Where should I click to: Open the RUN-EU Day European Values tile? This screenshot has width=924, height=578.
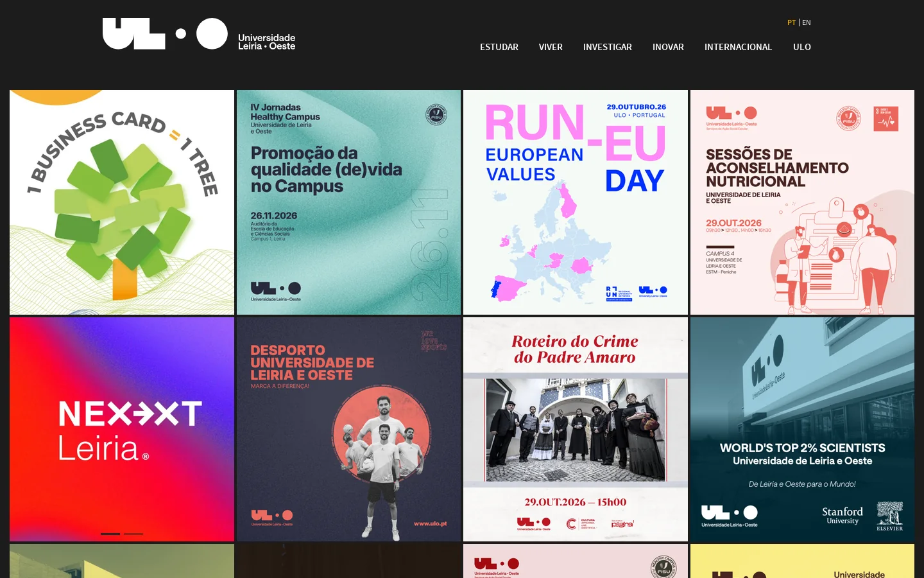pyautogui.click(x=576, y=202)
